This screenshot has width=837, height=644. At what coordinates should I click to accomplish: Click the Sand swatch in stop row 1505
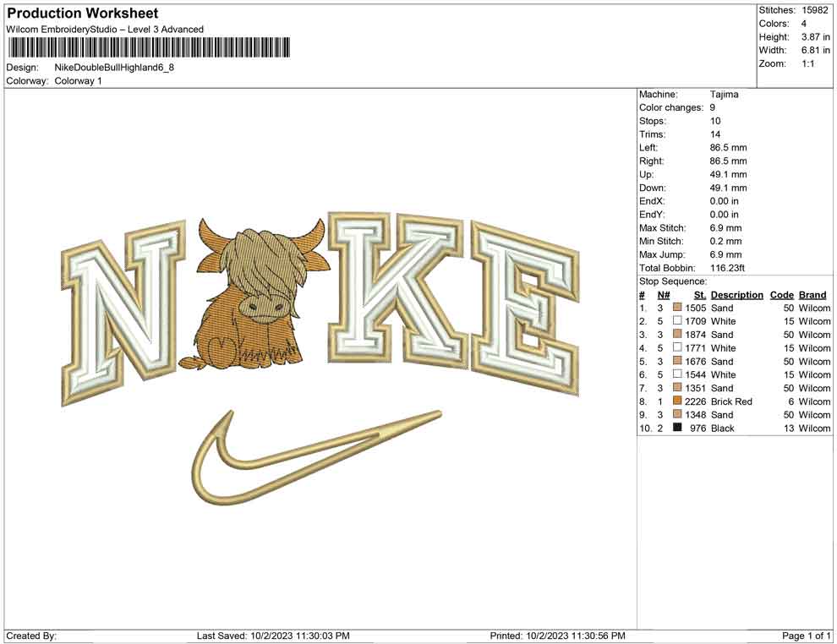click(x=677, y=308)
